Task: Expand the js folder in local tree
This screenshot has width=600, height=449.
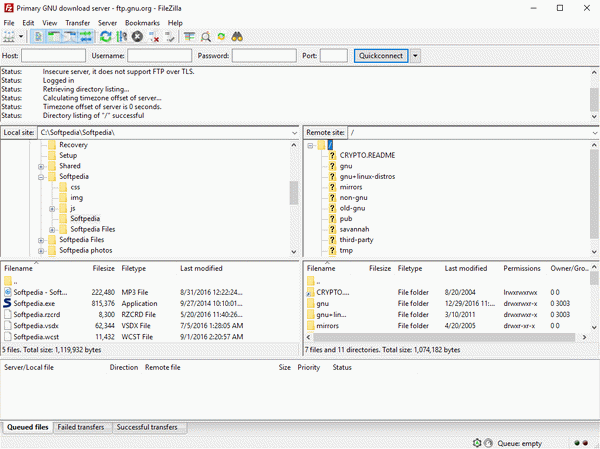Action: (52, 209)
